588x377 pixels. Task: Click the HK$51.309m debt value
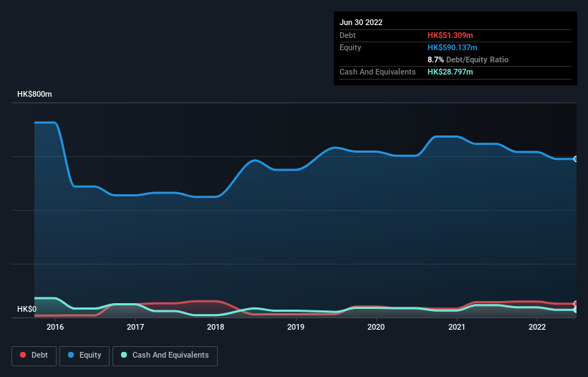pos(450,35)
